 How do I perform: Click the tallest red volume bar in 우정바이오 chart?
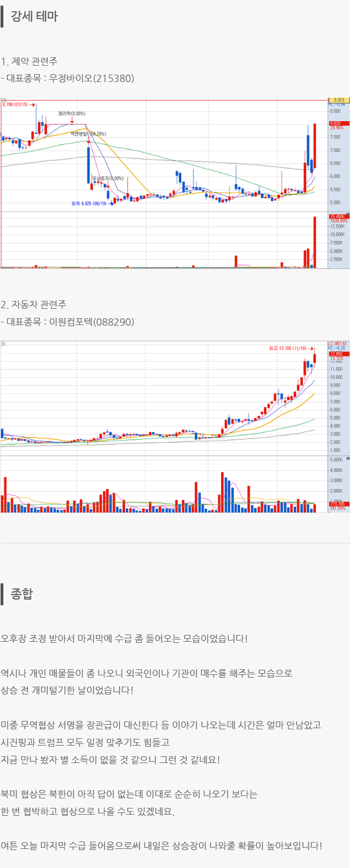point(315,241)
